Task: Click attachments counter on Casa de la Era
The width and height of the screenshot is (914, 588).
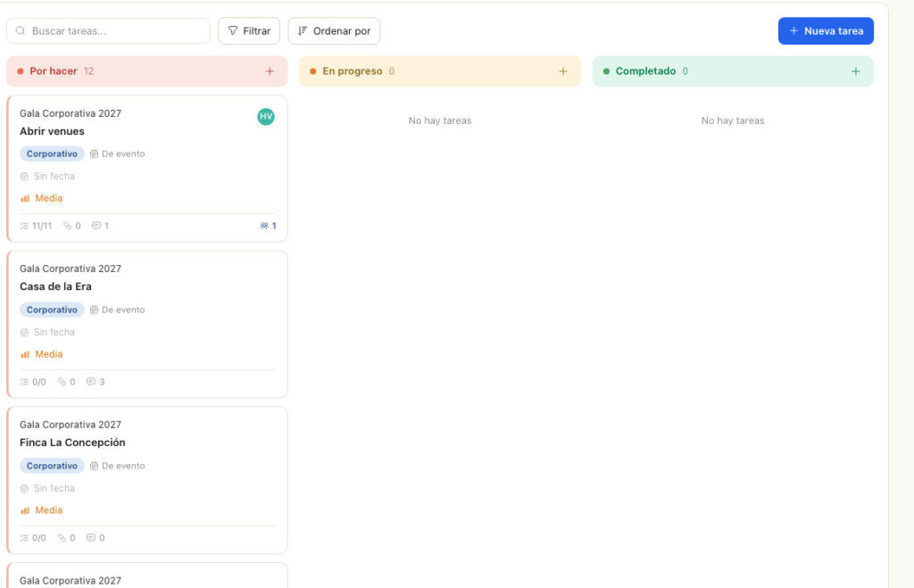Action: point(66,382)
